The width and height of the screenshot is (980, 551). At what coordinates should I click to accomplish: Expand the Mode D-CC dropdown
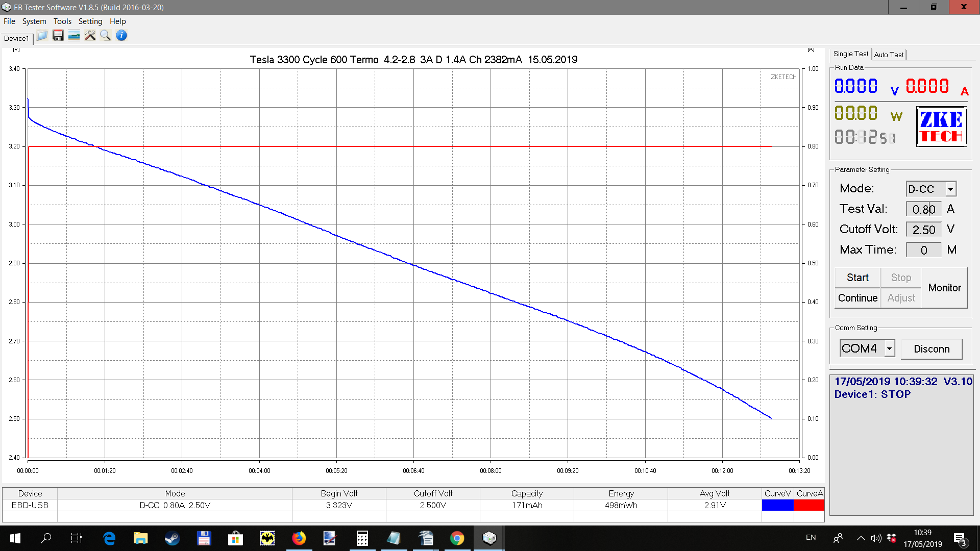pos(950,189)
